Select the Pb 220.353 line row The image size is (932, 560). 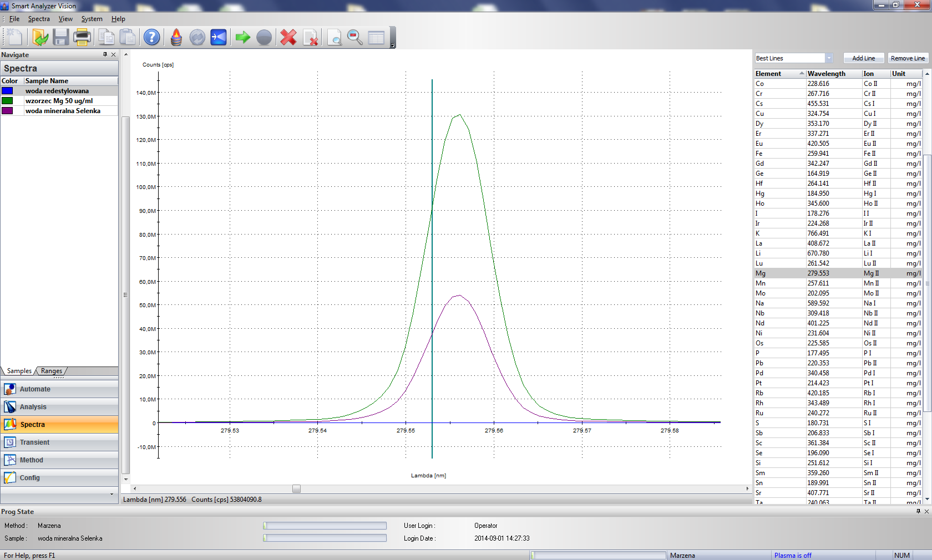point(838,363)
